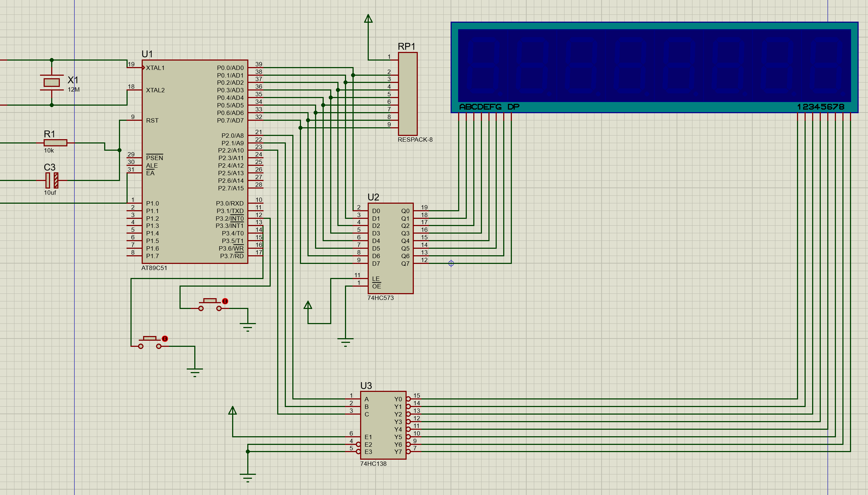This screenshot has width=868, height=495.
Task: Click the 'XTAL1' pin label
Action: [155, 68]
